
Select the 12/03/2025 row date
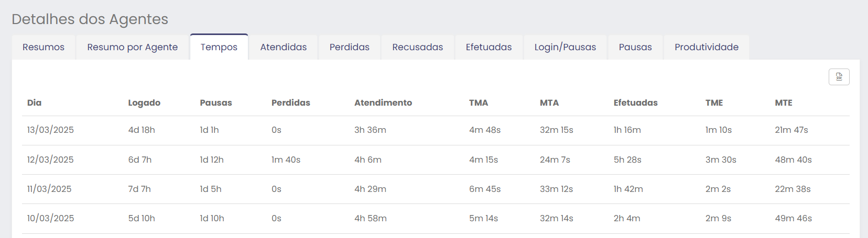coord(50,160)
